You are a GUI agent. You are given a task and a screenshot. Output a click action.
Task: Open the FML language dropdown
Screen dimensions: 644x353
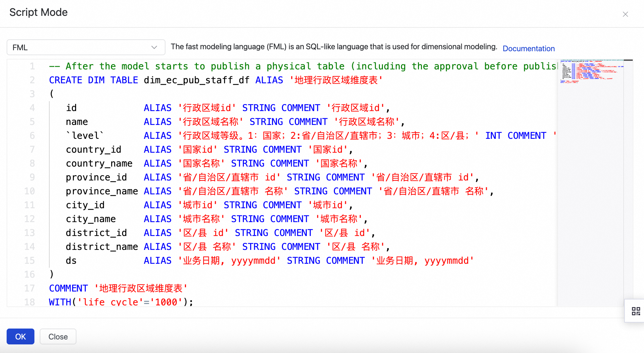(86, 47)
